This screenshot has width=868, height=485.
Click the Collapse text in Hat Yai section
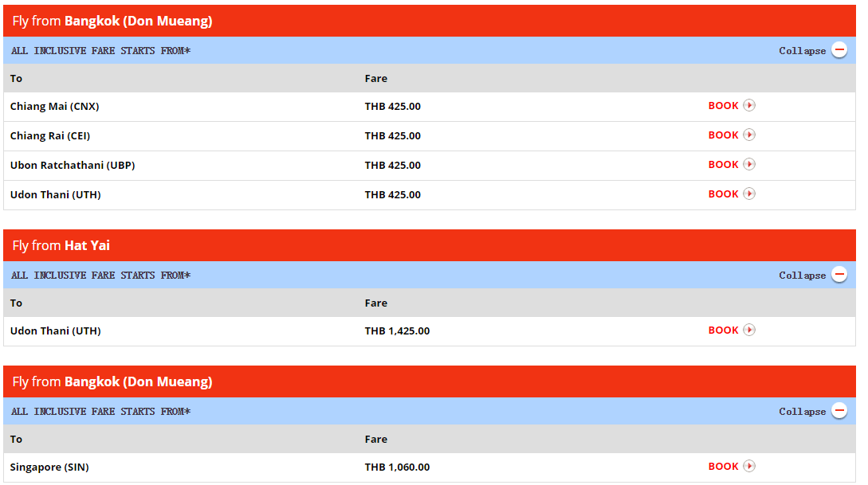(802, 276)
